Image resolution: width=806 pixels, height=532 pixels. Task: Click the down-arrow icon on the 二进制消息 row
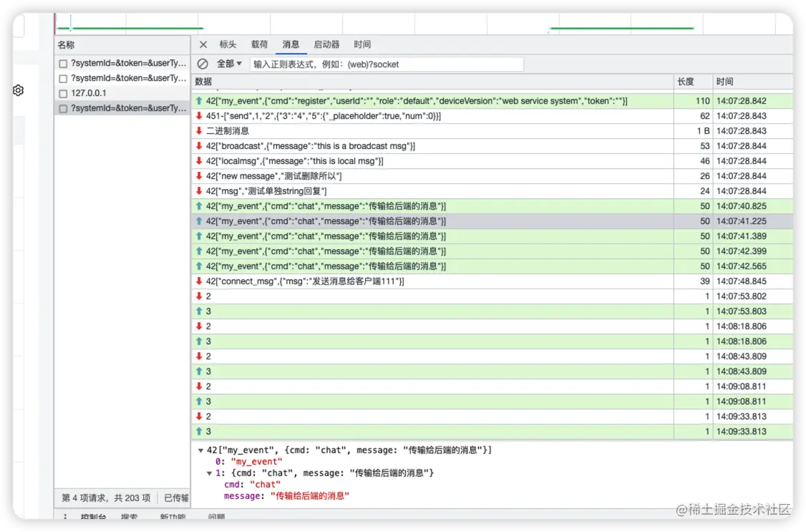(198, 130)
